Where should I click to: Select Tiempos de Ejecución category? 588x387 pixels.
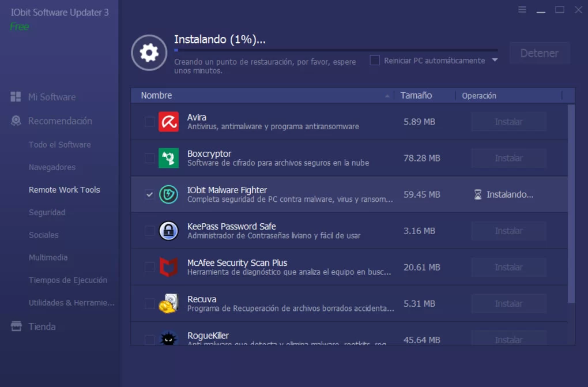68,280
